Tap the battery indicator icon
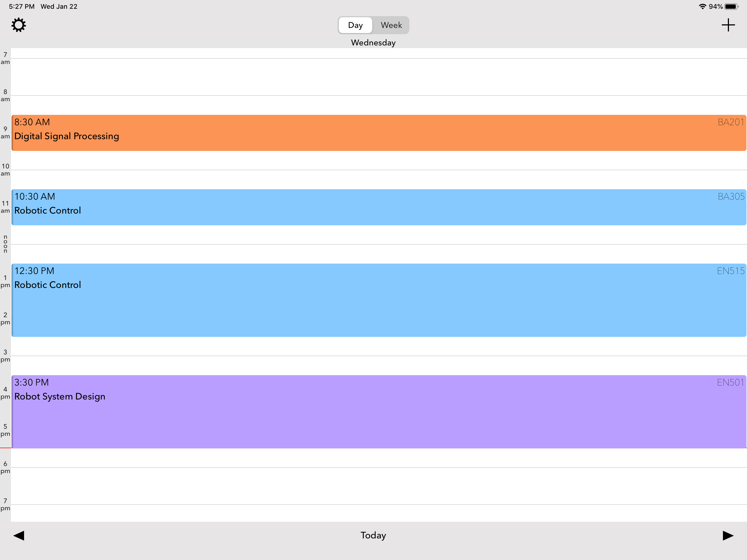 pyautogui.click(x=731, y=6)
